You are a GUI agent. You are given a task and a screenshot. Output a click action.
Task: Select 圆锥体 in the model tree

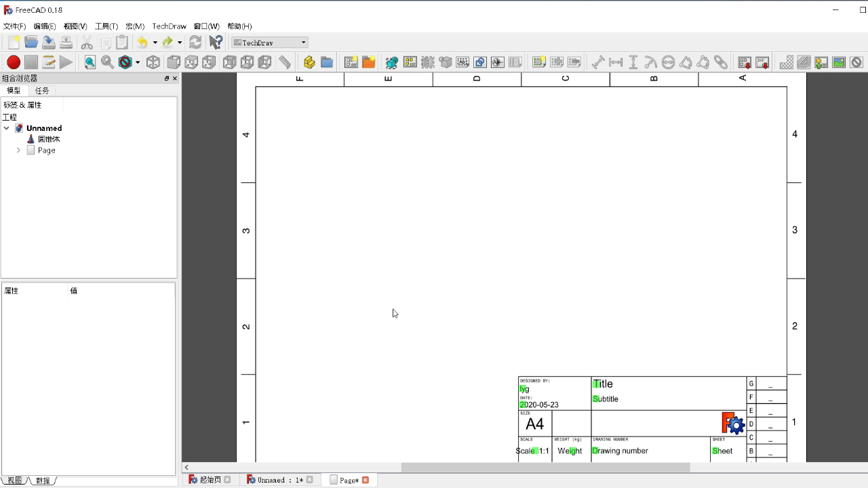point(49,139)
